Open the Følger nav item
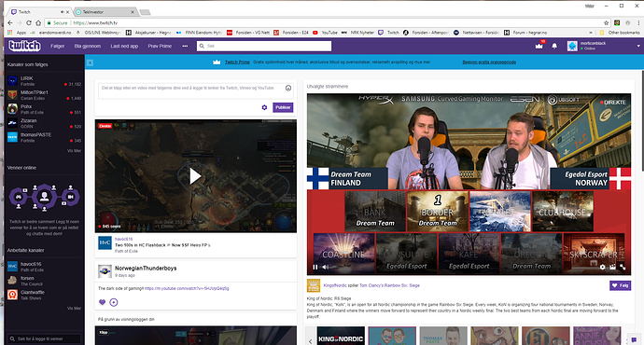 pos(58,46)
